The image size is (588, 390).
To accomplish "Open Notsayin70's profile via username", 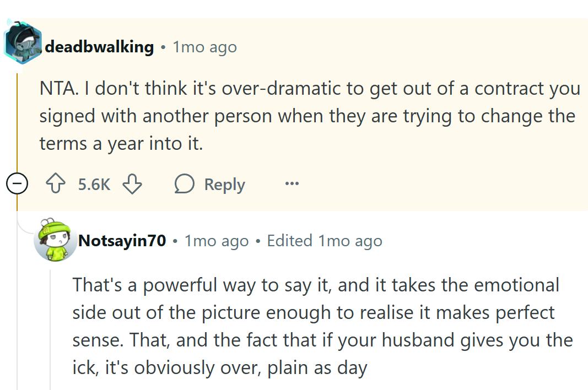I will 121,240.
